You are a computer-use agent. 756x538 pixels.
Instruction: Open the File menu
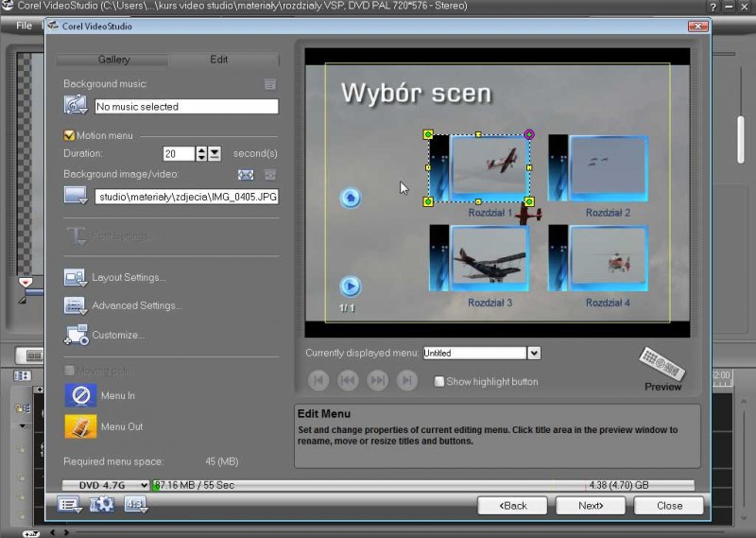pos(24,26)
